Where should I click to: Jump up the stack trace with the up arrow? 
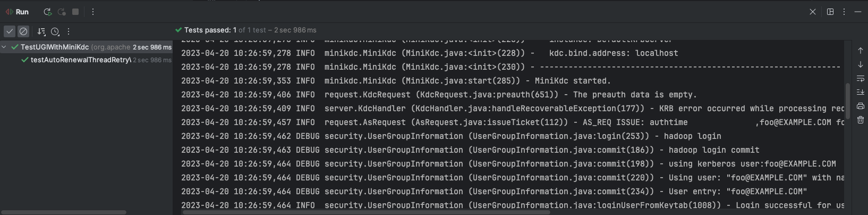click(x=860, y=51)
